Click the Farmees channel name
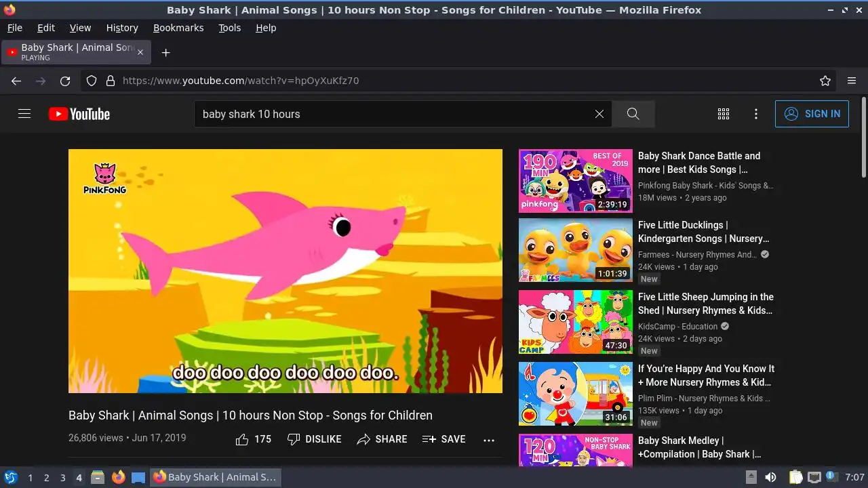Screen dimensions: 868x488 click(x=697, y=255)
